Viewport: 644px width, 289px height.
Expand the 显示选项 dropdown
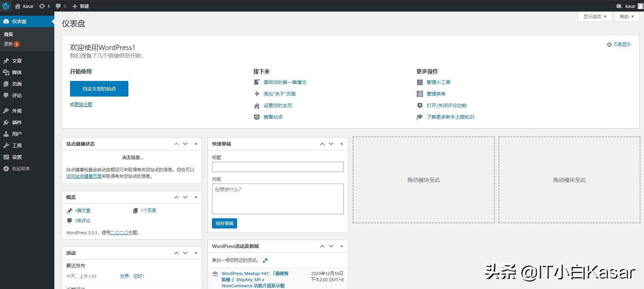(595, 16)
